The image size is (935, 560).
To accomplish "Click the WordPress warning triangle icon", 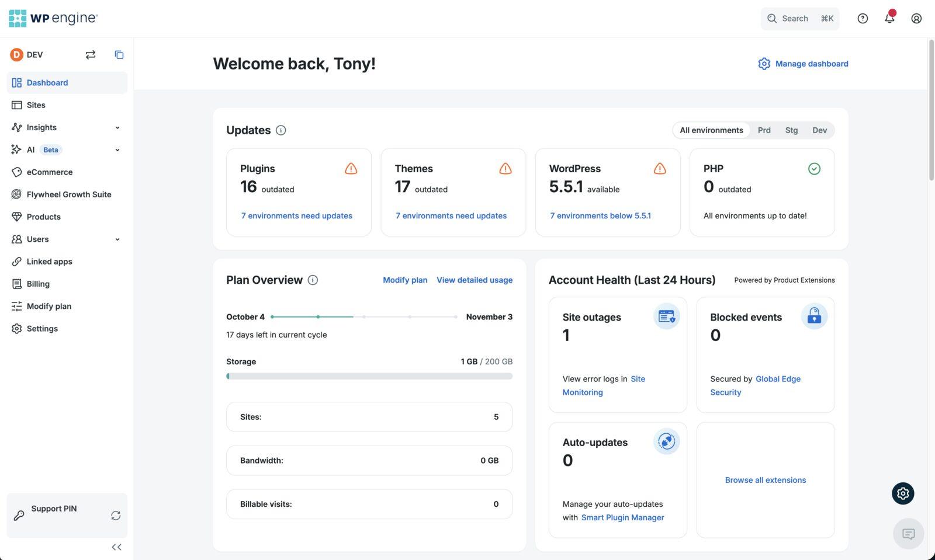I will 660,169.
